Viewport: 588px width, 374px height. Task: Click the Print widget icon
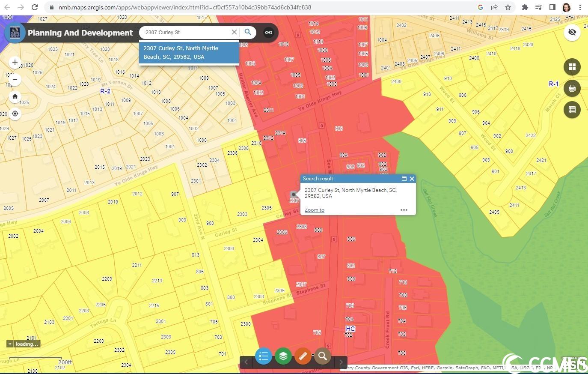pos(572,88)
